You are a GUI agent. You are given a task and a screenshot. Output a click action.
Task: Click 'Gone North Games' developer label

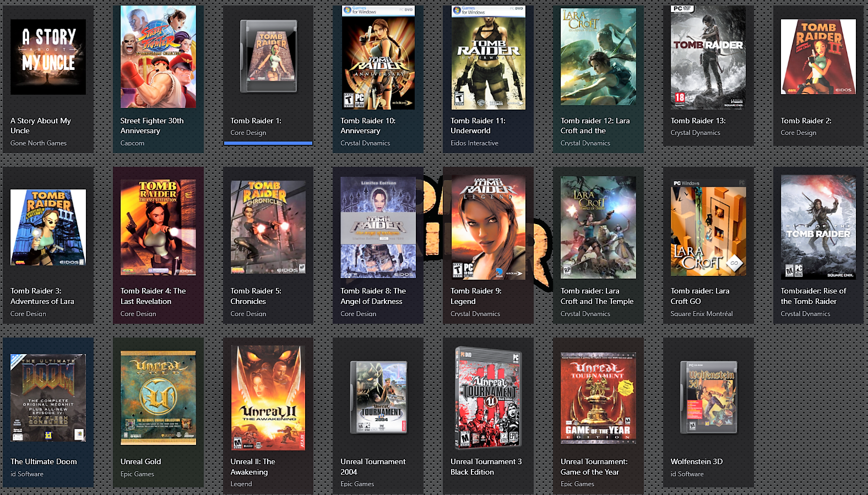39,143
